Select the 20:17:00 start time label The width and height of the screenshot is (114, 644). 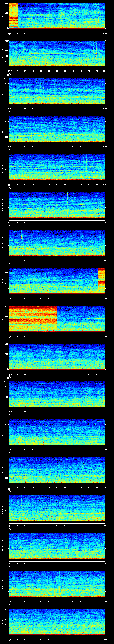pyautogui.click(x=9, y=147)
